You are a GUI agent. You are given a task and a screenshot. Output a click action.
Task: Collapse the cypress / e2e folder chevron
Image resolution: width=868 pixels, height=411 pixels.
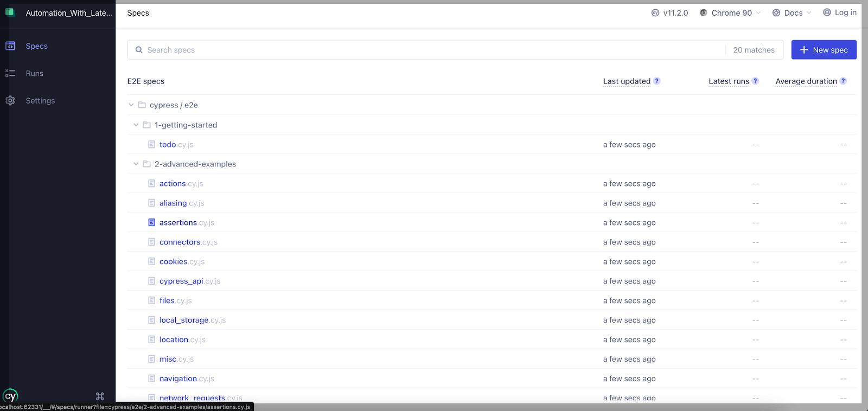pyautogui.click(x=131, y=105)
